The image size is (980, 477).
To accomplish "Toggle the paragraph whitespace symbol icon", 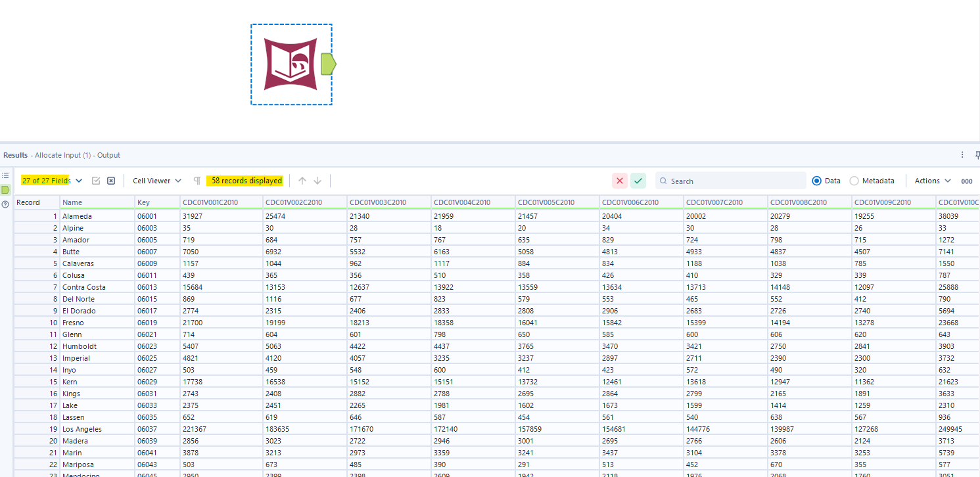I will click(197, 181).
